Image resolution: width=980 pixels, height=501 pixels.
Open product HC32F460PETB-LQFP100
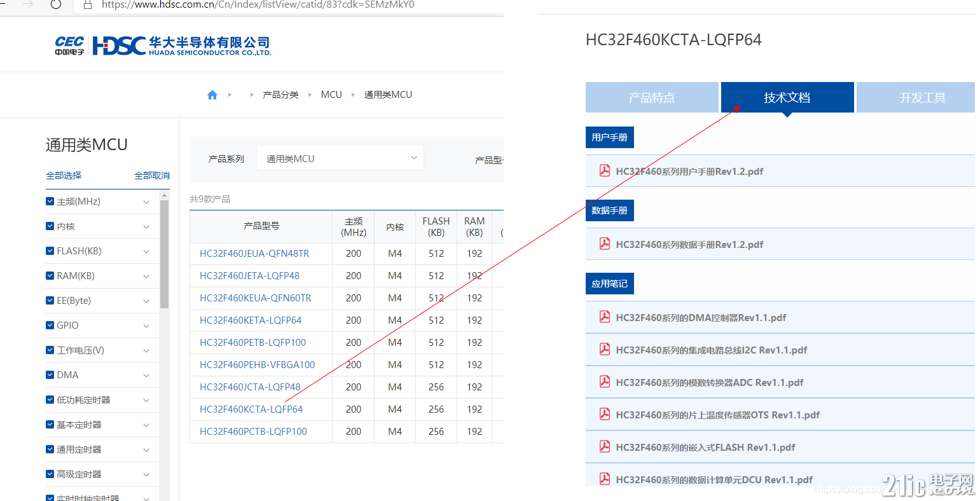tap(253, 343)
